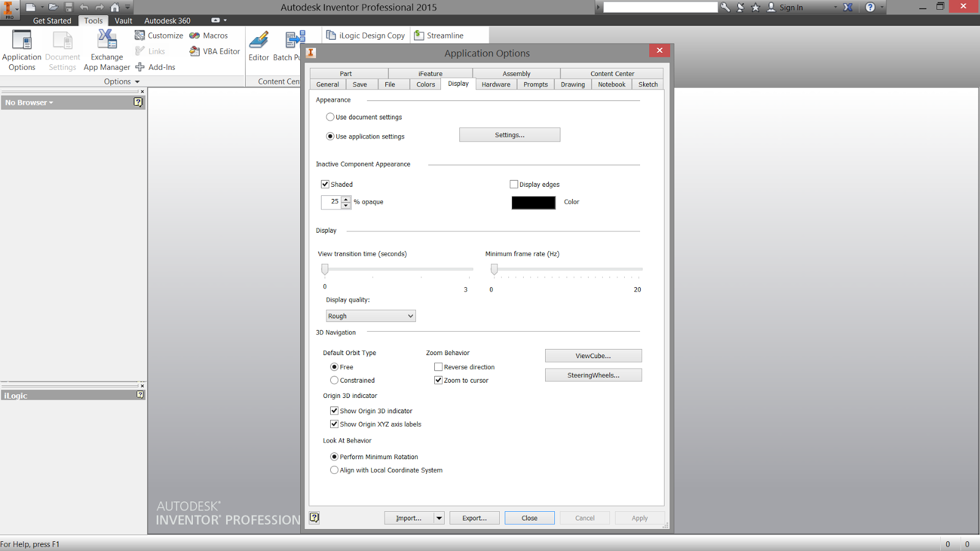Open iLogic Design Copy
The height and width of the screenshot is (551, 980).
click(366, 35)
